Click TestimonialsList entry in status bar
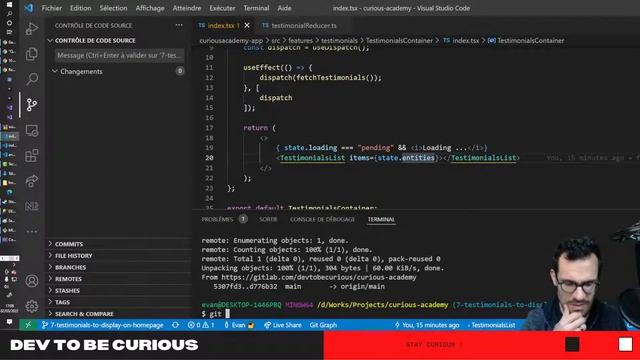The image size is (640, 360). [491, 325]
